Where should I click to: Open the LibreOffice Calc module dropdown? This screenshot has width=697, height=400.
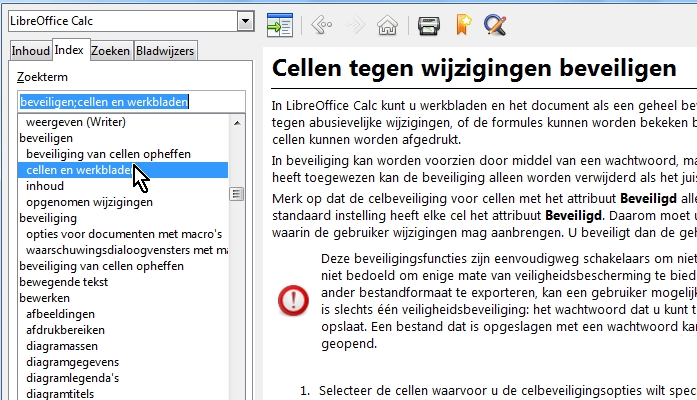[x=245, y=21]
